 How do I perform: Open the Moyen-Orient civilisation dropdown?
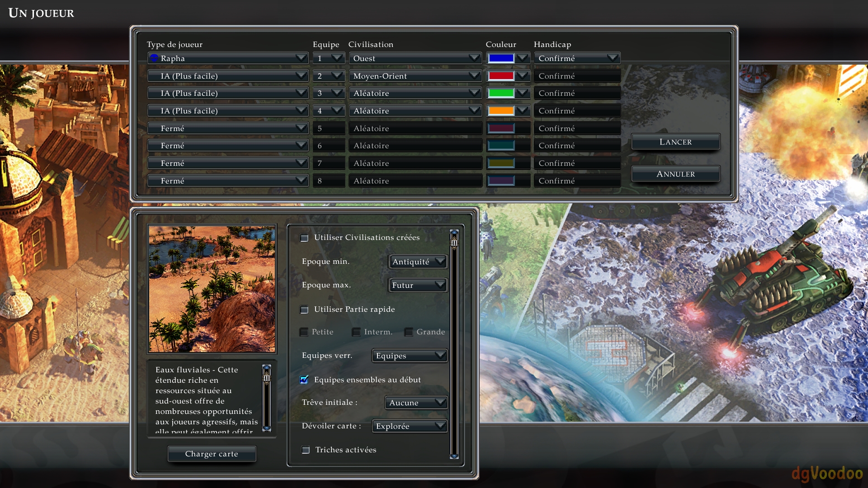coord(415,76)
